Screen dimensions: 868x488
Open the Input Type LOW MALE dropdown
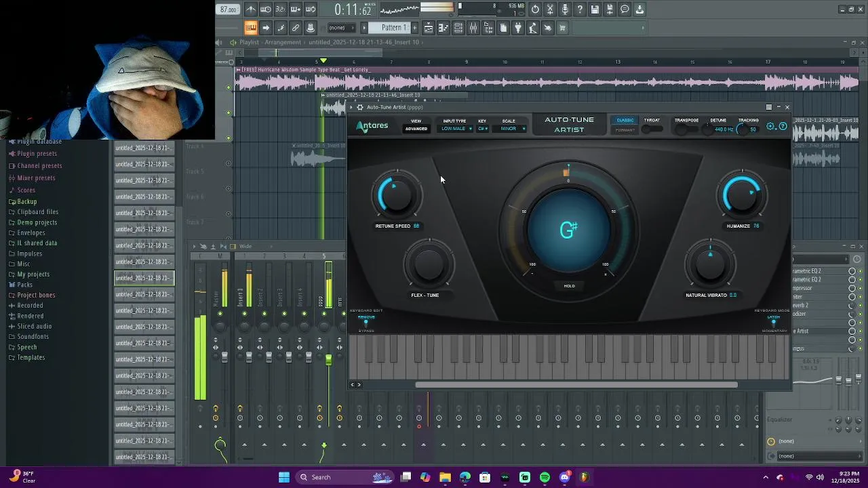pyautogui.click(x=456, y=129)
